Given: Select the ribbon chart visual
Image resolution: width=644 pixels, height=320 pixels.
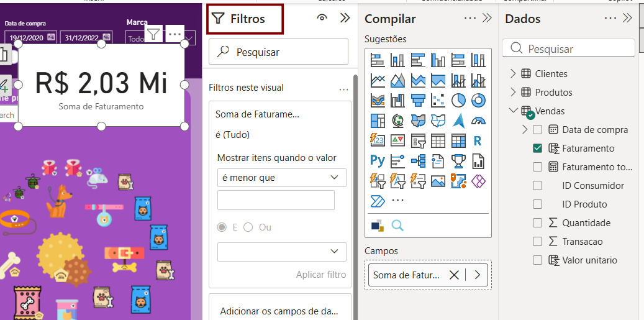Looking at the screenshot, I should coord(378,100).
